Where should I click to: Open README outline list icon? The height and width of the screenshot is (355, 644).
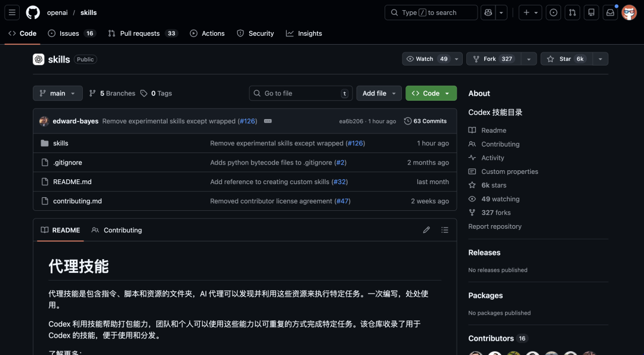pos(445,230)
